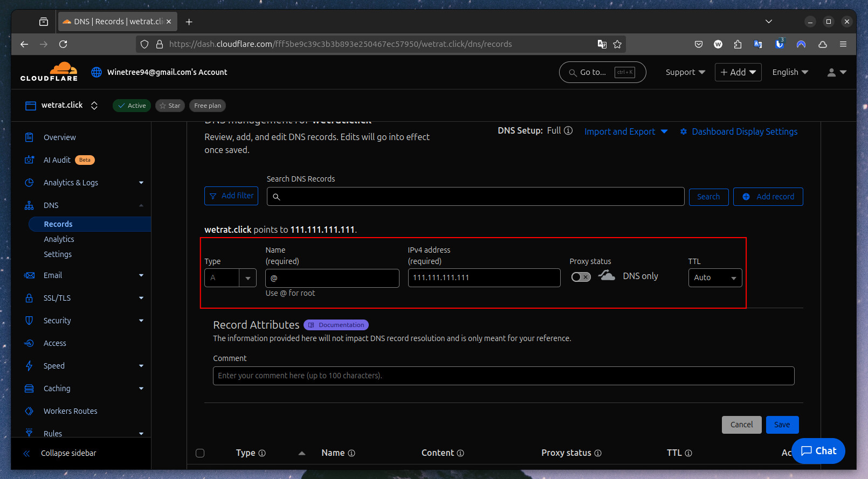Open the Chat support button
The image size is (868, 479).
pos(818,451)
